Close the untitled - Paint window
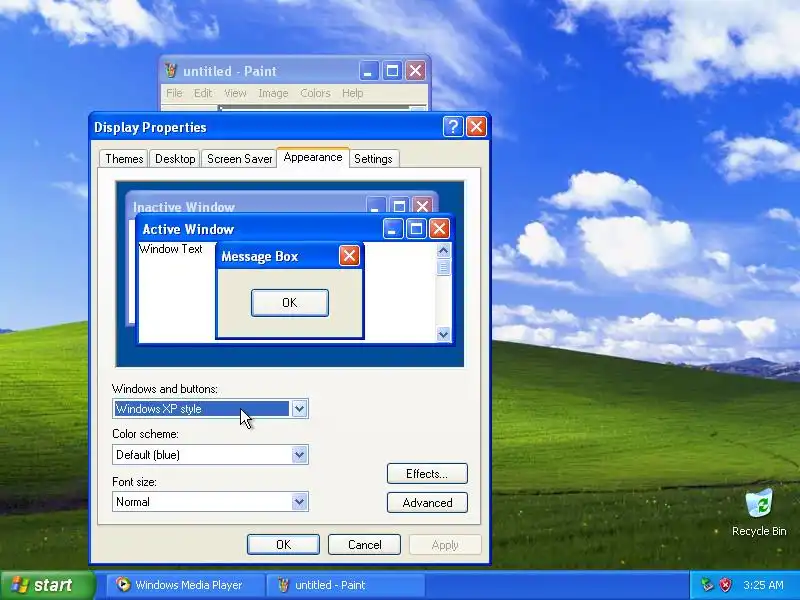This screenshot has height=600, width=800. (416, 70)
